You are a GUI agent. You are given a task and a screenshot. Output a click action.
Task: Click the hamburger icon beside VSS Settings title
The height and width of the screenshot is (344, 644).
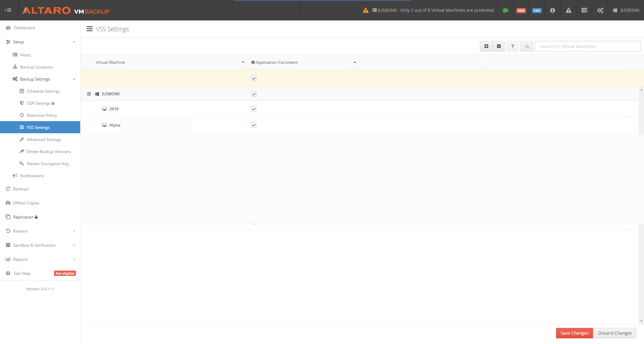click(x=90, y=29)
